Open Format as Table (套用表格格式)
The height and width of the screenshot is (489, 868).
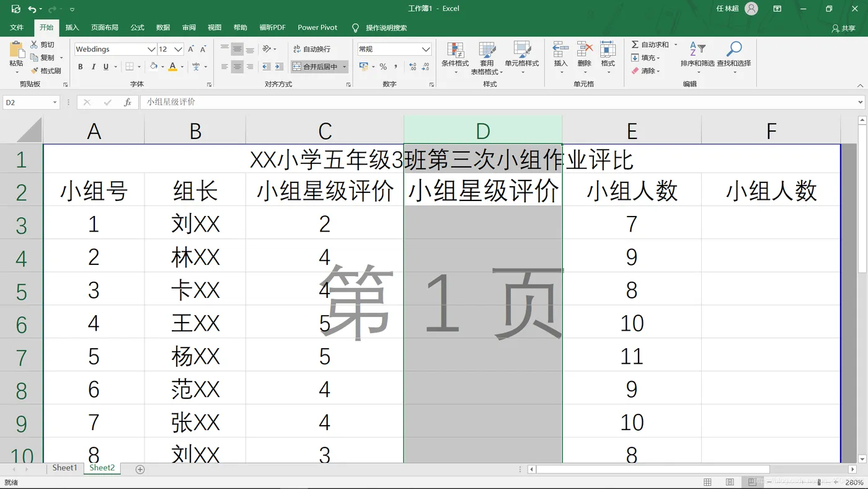pyautogui.click(x=487, y=58)
